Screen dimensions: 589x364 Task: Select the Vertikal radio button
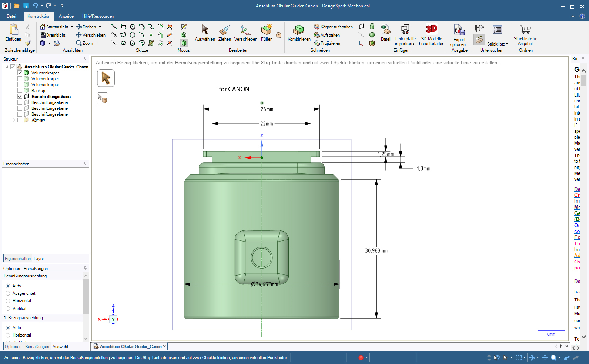click(8, 309)
